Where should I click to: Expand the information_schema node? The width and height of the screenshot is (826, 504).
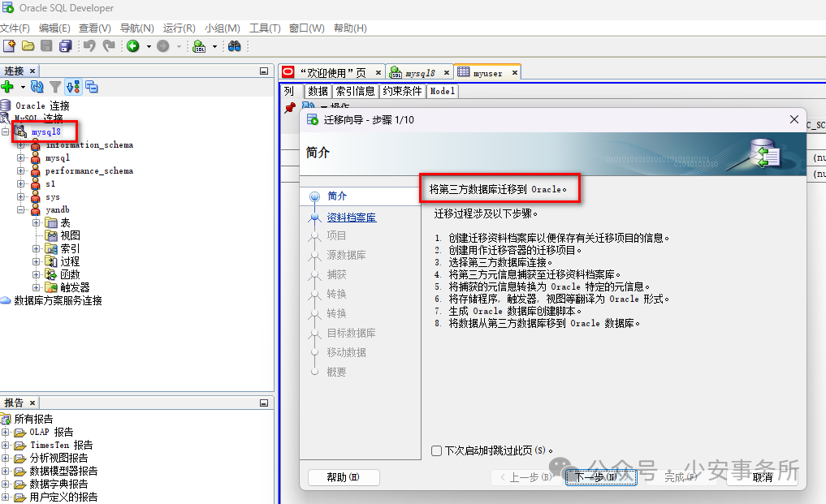(x=20, y=144)
